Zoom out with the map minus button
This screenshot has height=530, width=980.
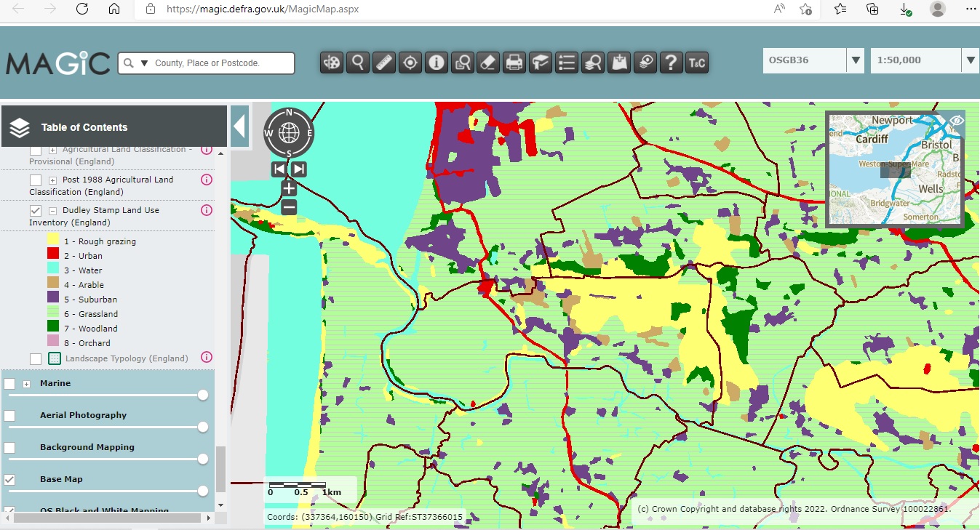[x=289, y=207]
